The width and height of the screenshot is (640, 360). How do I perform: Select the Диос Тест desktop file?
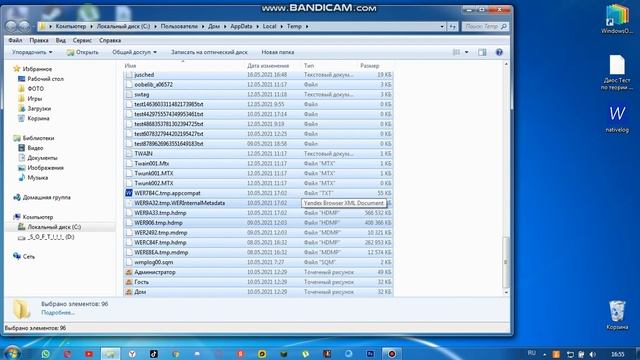click(x=617, y=73)
